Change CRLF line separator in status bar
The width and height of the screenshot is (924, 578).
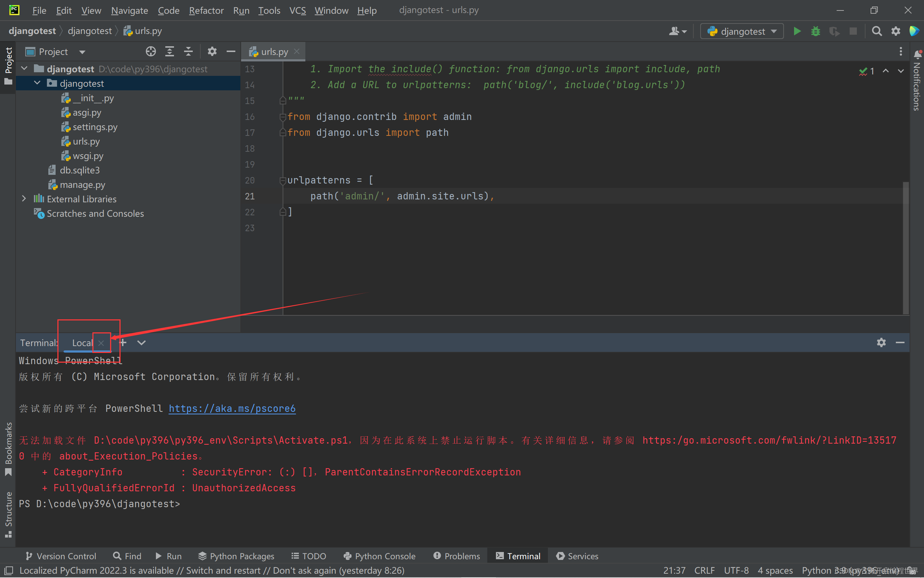705,570
